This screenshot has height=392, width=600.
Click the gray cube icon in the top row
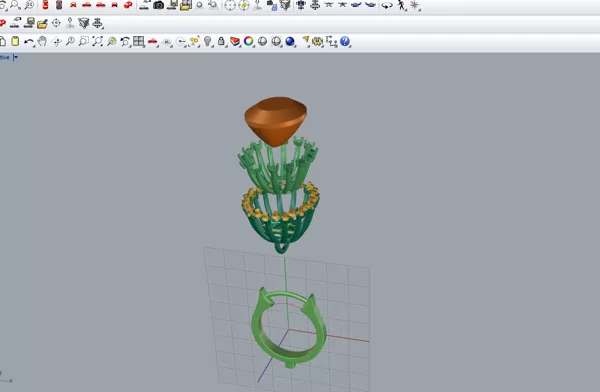coord(285,5)
